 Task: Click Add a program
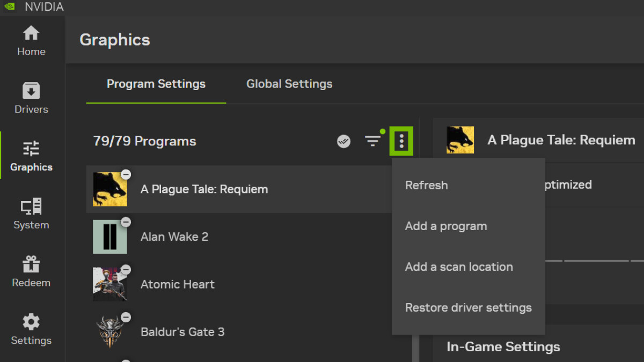click(446, 226)
